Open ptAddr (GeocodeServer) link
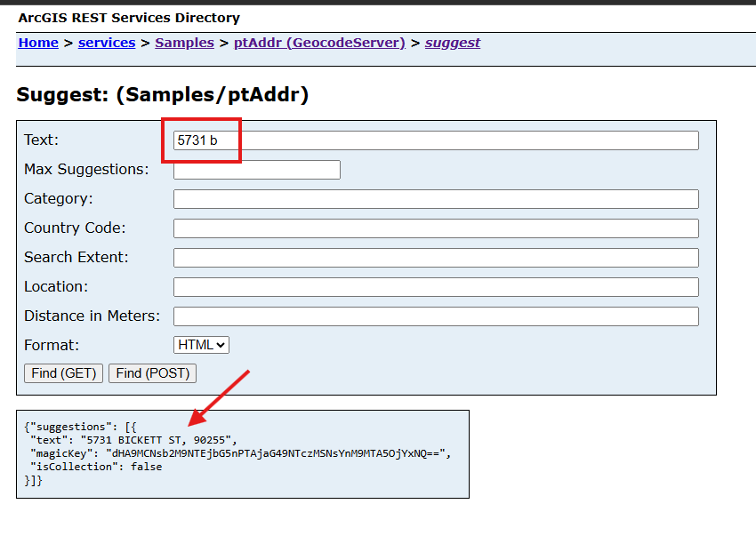The height and width of the screenshot is (544, 756). tap(319, 43)
